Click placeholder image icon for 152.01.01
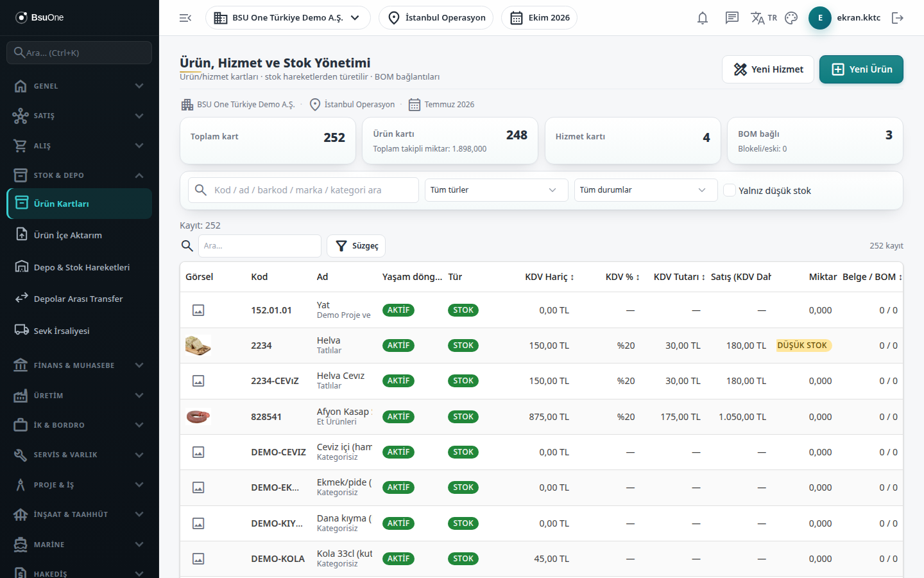924x578 pixels. 198,310
